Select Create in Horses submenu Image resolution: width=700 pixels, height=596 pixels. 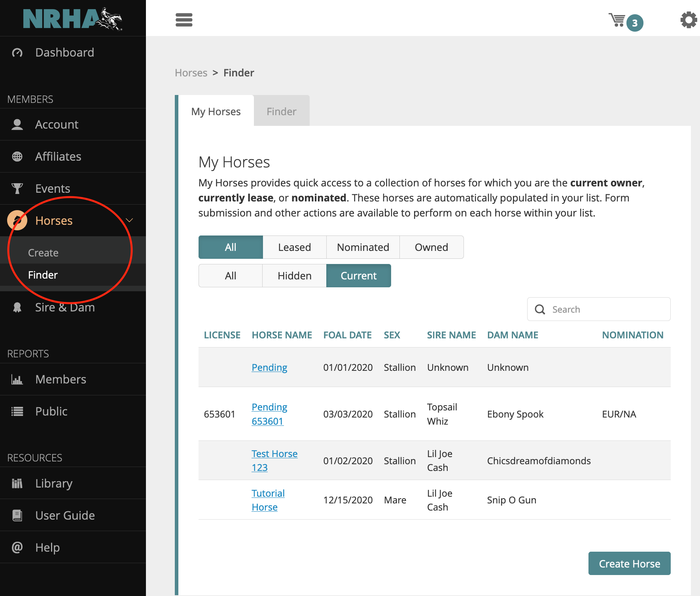tap(44, 253)
